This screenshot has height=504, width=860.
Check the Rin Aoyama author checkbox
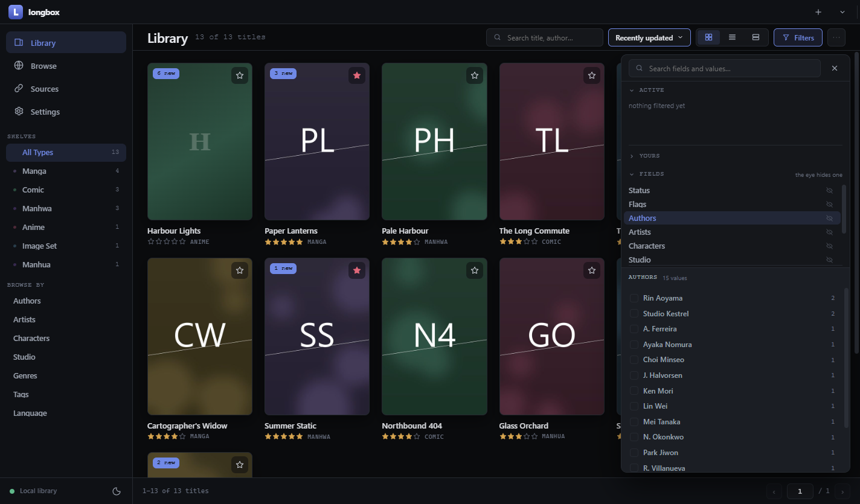click(634, 298)
